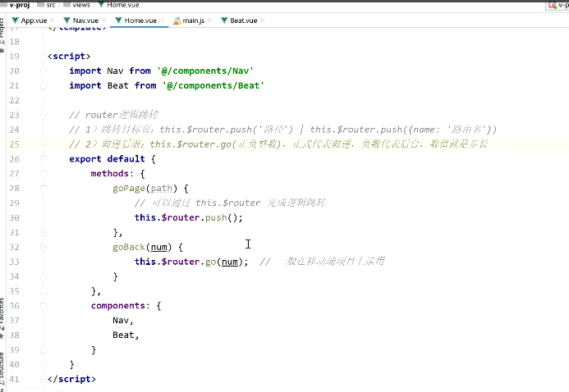Collapse the comment block fold at line 23
The height and width of the screenshot is (392, 569).
tap(44, 115)
